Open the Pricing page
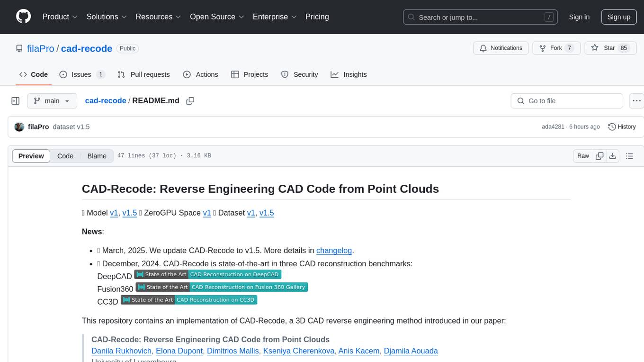Image resolution: width=644 pixels, height=362 pixels. tap(317, 17)
